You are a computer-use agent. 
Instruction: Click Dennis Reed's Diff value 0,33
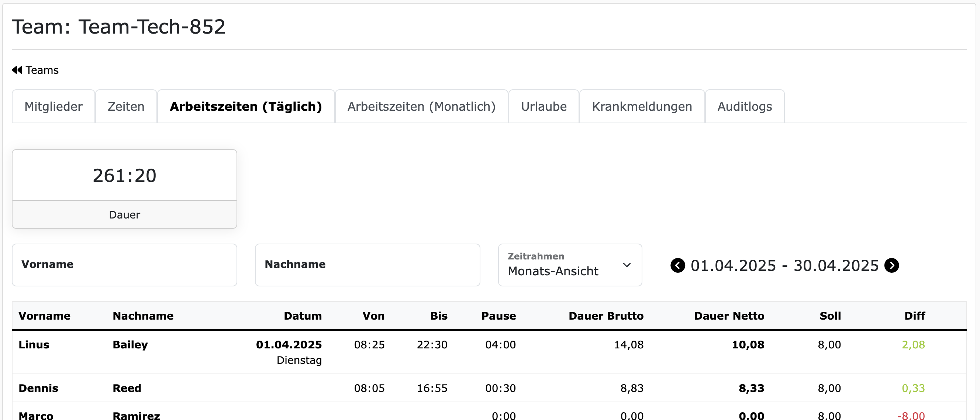click(914, 388)
